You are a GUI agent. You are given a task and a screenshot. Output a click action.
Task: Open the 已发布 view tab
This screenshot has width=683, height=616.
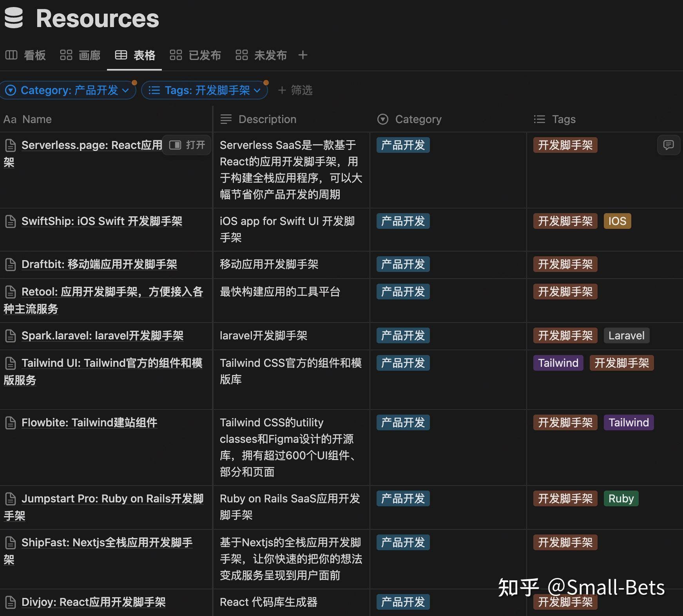[x=195, y=55]
